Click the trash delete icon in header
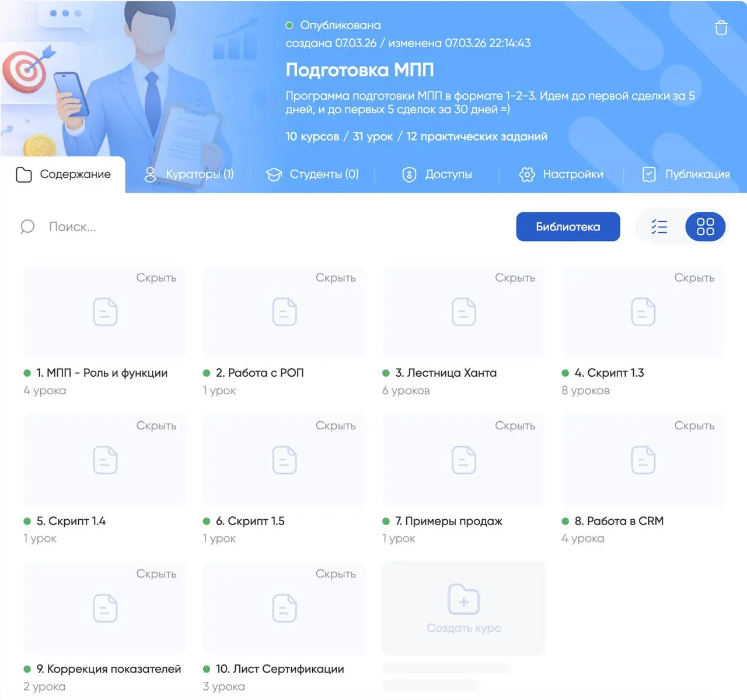This screenshot has width=747, height=700. (721, 27)
